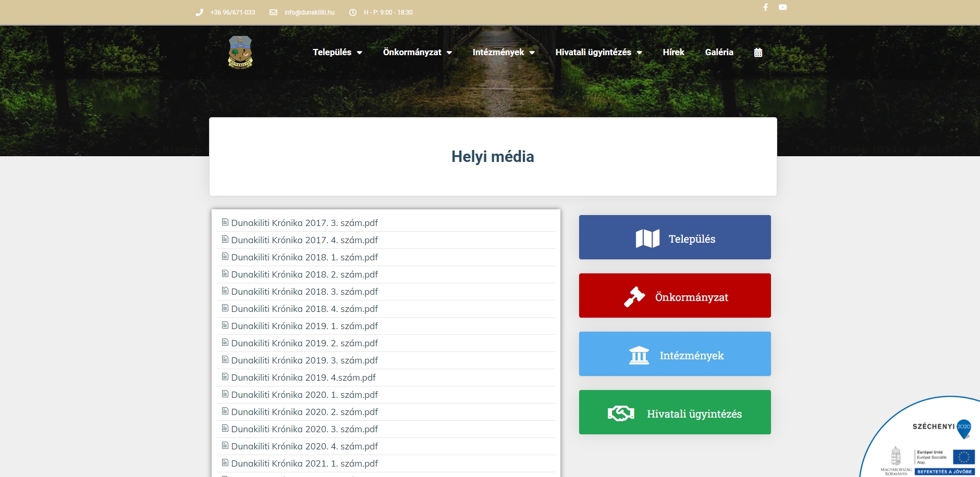Click the green Hivatali ügyintézés sidebar button
Viewport: 980px width, 477px height.
675,412
